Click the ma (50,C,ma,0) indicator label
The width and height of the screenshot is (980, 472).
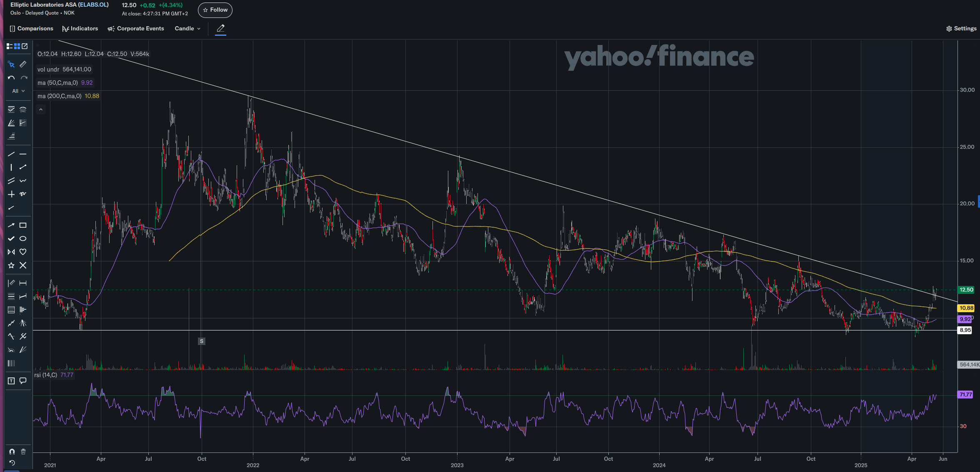pos(57,83)
